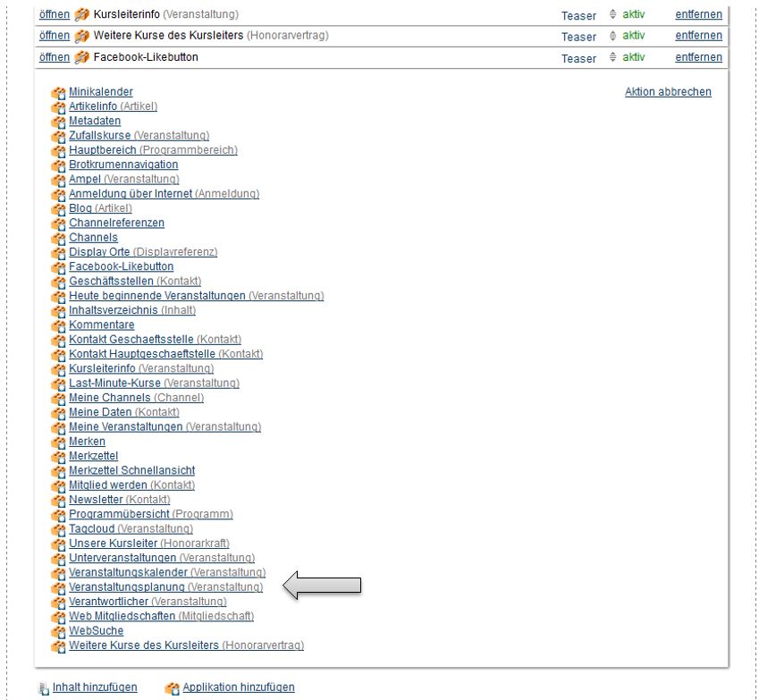Remove the Facebook-Likebutton teaser via entfernen
The image size is (759, 700).
(698, 58)
